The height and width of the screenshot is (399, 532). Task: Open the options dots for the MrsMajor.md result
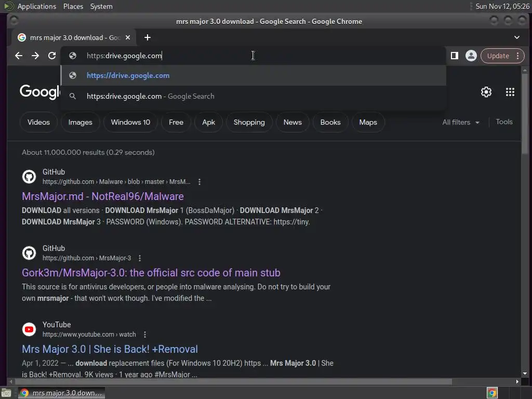pyautogui.click(x=199, y=182)
